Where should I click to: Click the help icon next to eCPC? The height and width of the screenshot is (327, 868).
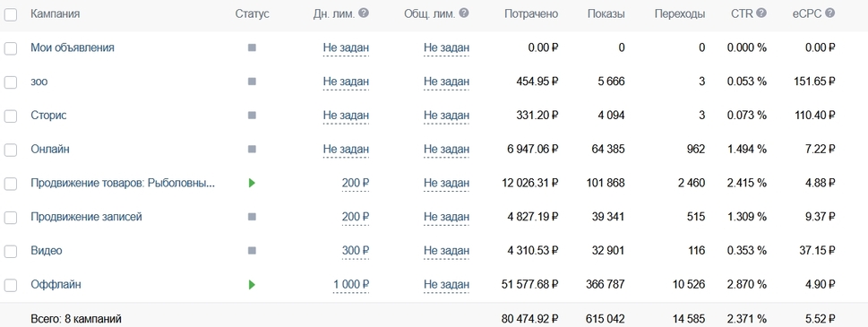[829, 13]
